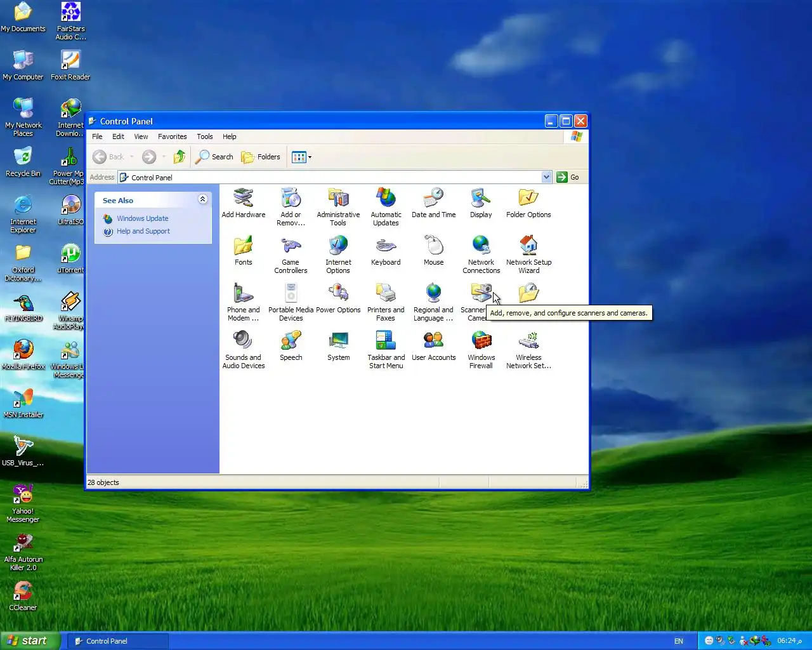Open Network Connections icon
Viewport: 812px width, 650px height.
[481, 255]
